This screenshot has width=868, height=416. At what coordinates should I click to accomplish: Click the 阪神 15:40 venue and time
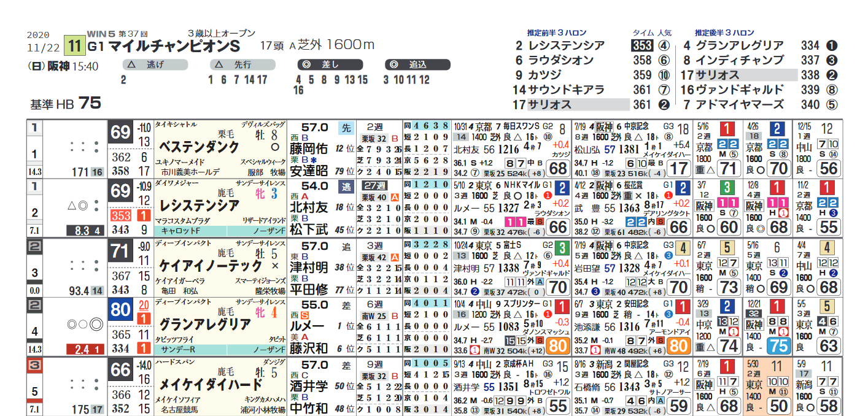coord(72,66)
